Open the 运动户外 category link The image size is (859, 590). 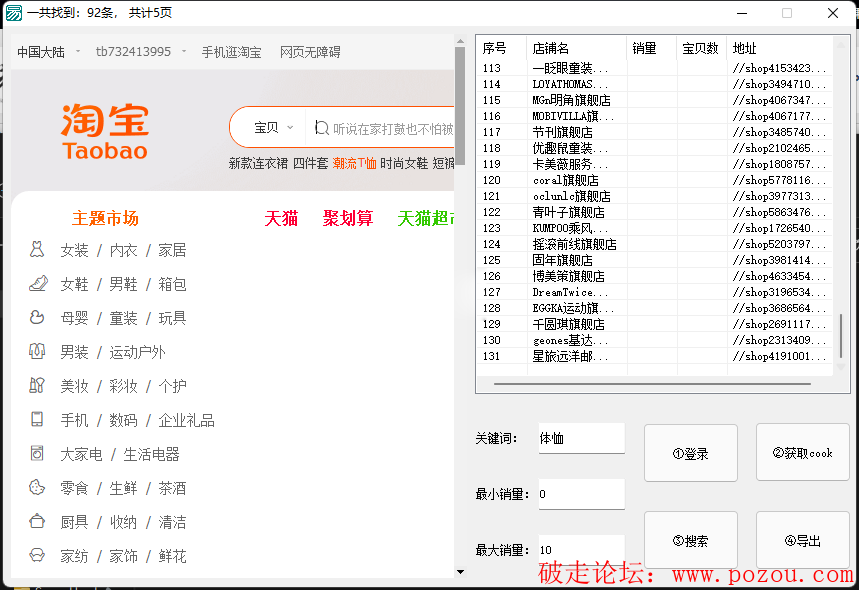tap(138, 352)
